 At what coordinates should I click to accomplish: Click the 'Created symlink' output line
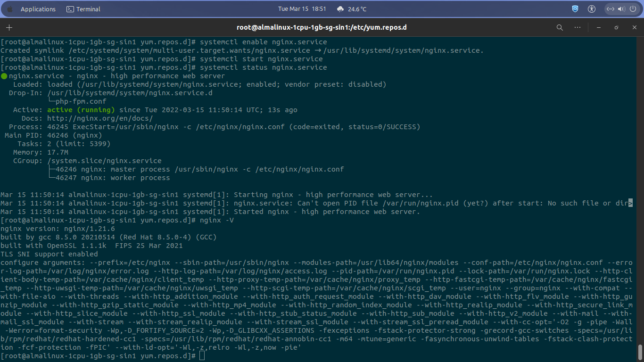pos(242,50)
